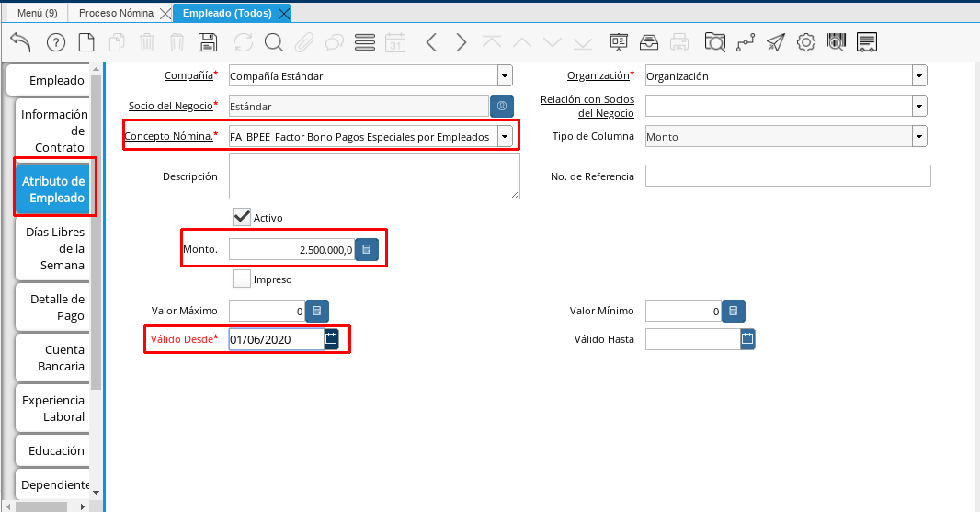The image size is (980, 512).
Task: Click the Valor Máximo input field
Action: click(267, 311)
